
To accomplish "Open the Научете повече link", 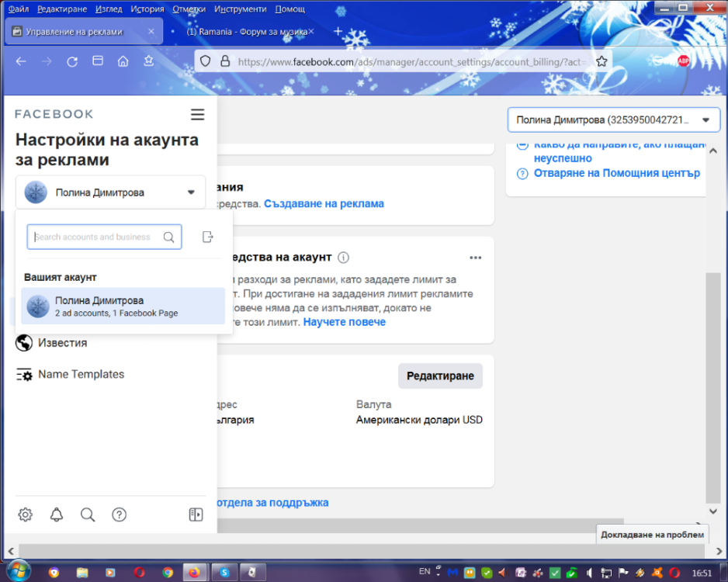I will [x=345, y=322].
